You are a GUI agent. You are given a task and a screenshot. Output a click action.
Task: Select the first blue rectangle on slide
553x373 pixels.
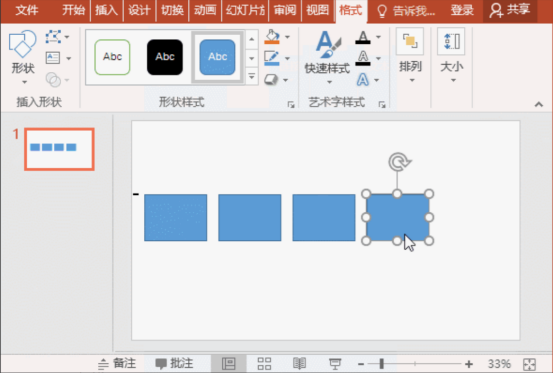tap(176, 218)
